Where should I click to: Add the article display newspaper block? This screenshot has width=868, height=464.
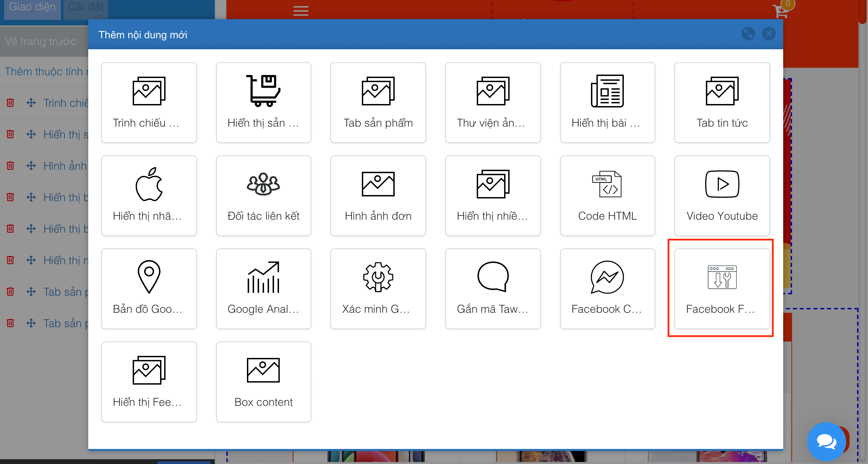tap(607, 103)
